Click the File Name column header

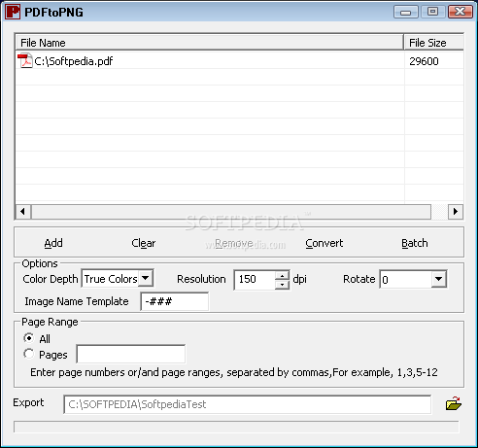click(x=209, y=43)
